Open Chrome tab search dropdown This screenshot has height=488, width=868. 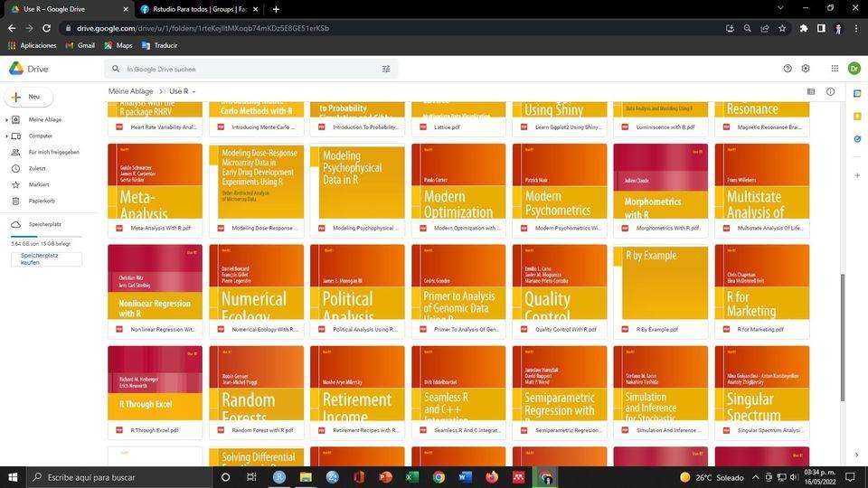coord(780,8)
